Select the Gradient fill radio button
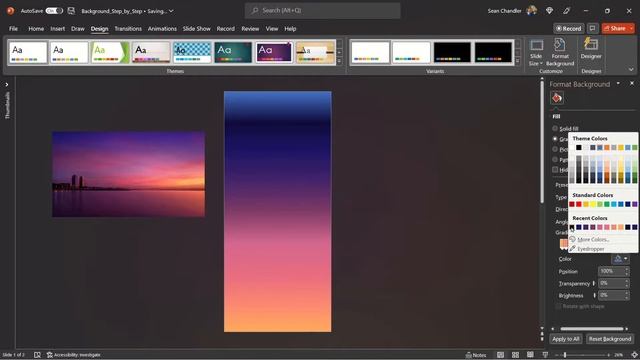 pyautogui.click(x=555, y=139)
